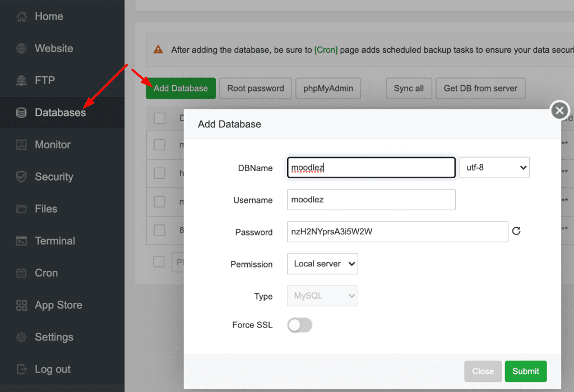The width and height of the screenshot is (574, 392).
Task: Click the Username input field
Action: coord(371,200)
